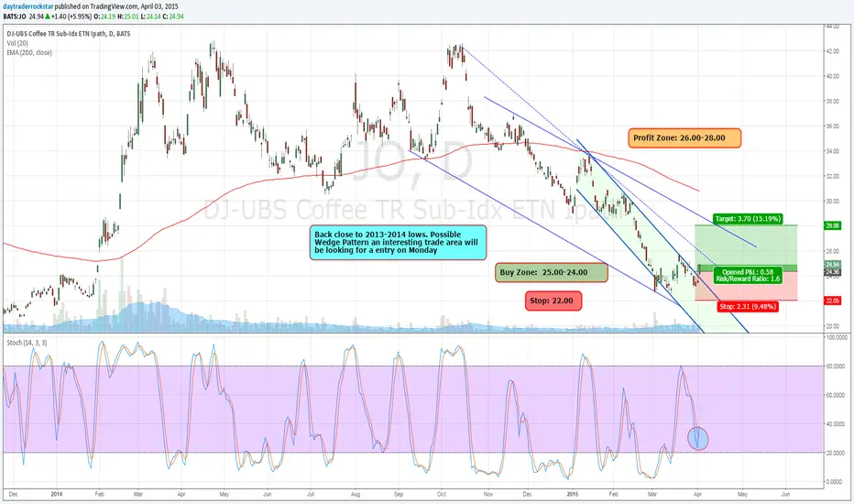Screen dimensions: 854x504
Task: Click the 2015 year label on time axis
Action: 573,494
